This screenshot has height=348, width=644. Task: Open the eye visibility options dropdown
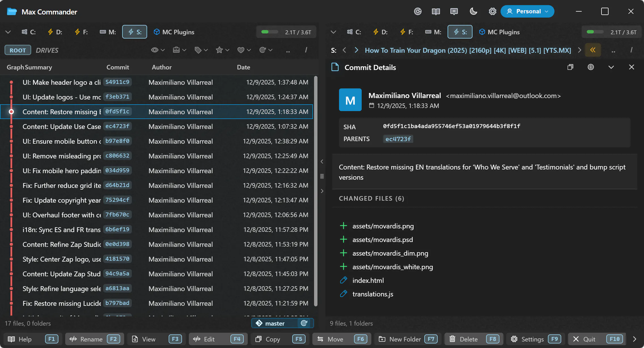pyautogui.click(x=158, y=50)
